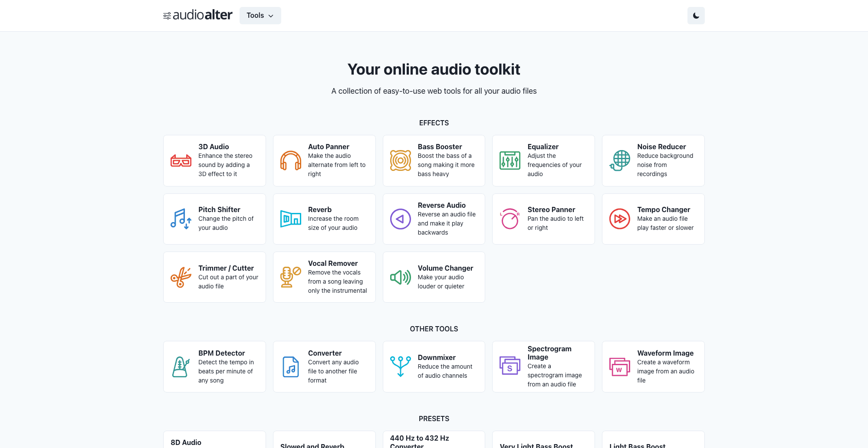This screenshot has height=448, width=868.
Task: Click 'Remove the vocals from a song' description
Action: tap(337, 281)
